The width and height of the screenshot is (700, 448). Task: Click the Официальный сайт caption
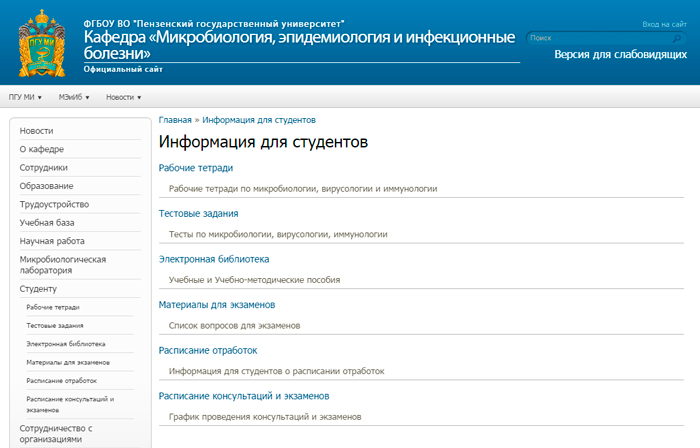(123, 69)
